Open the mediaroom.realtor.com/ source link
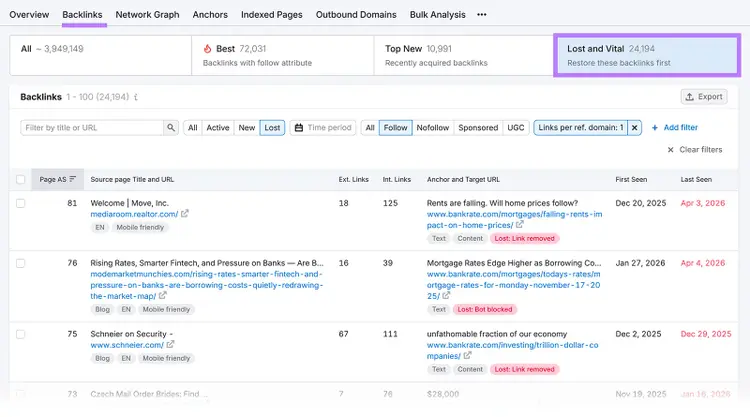This screenshot has width=750, height=417. point(134,214)
